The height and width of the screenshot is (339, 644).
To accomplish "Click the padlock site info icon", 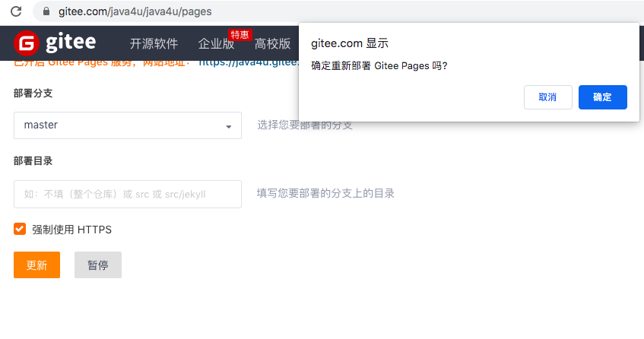I will pyautogui.click(x=46, y=11).
